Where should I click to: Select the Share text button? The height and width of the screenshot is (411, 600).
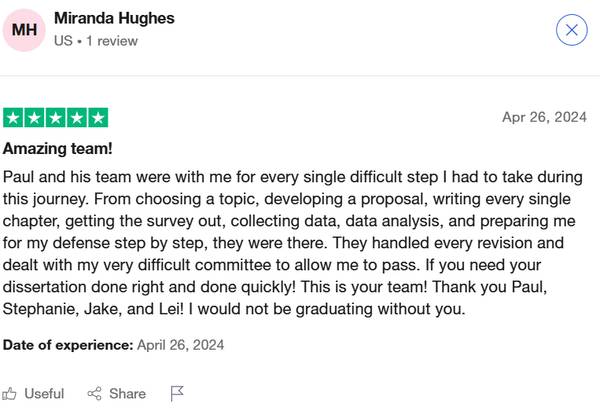pyautogui.click(x=127, y=394)
